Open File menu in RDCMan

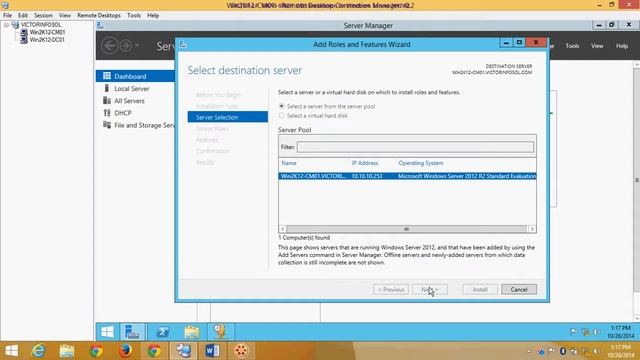coord(7,15)
